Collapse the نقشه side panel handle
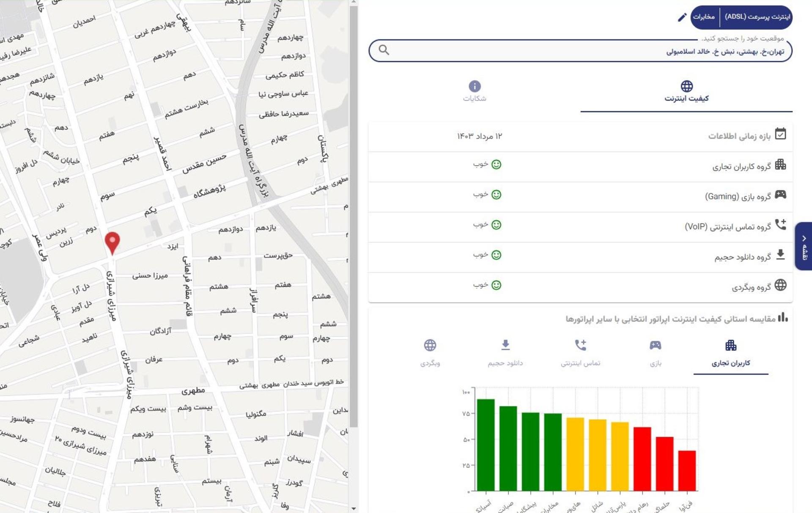Screen dimensions: 812x513 point(804,246)
